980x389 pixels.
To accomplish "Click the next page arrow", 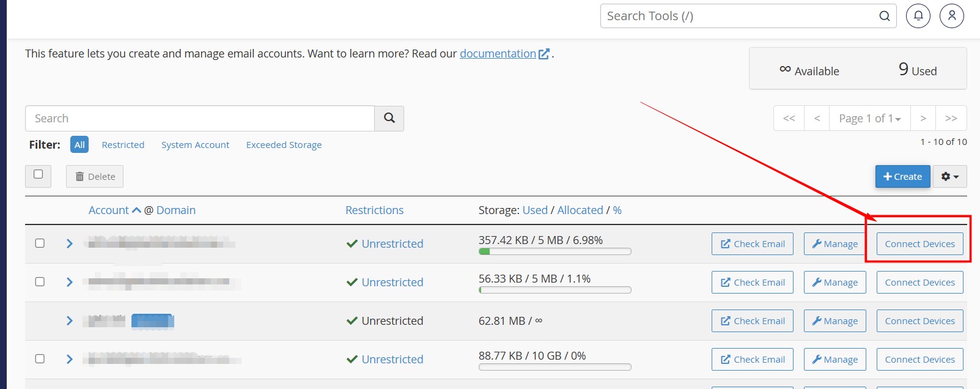I will pyautogui.click(x=923, y=118).
